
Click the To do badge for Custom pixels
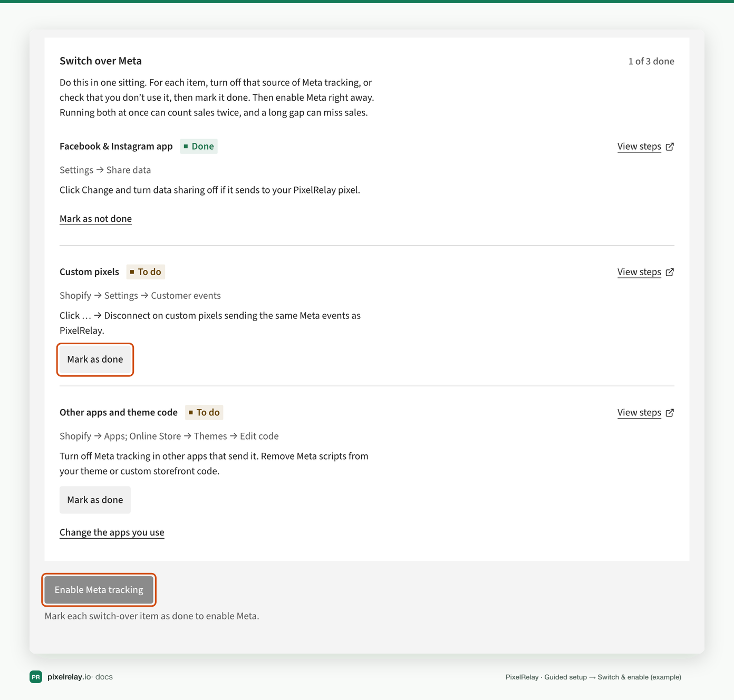pyautogui.click(x=146, y=272)
